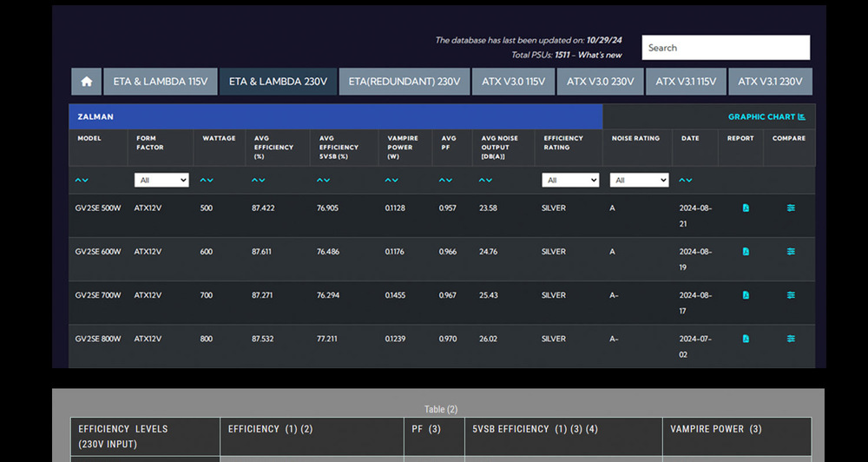Select the vampire power value 0.1128
This screenshot has width=868, height=462.
tap(395, 208)
